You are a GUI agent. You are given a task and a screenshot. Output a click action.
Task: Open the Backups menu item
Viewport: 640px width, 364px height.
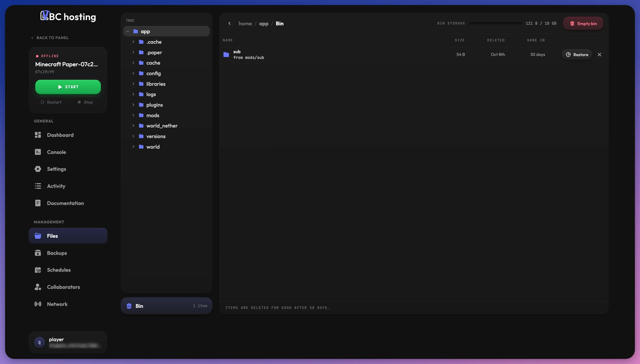[x=68, y=253]
